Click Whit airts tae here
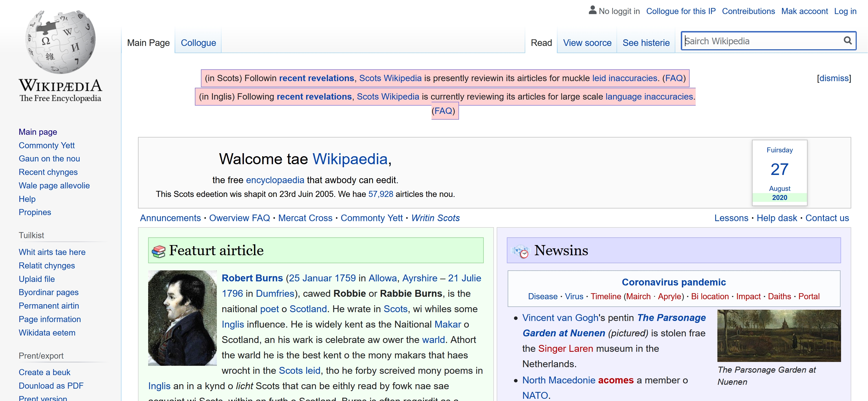The image size is (868, 401). (52, 252)
